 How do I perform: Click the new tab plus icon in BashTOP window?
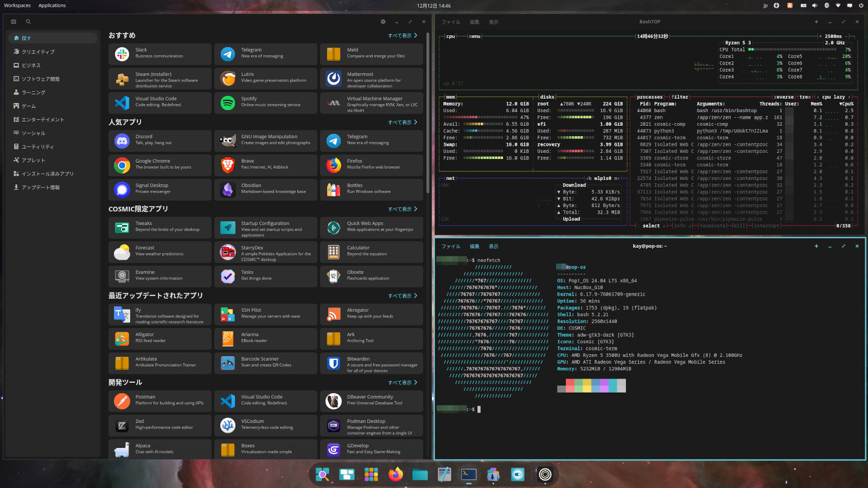click(x=816, y=22)
